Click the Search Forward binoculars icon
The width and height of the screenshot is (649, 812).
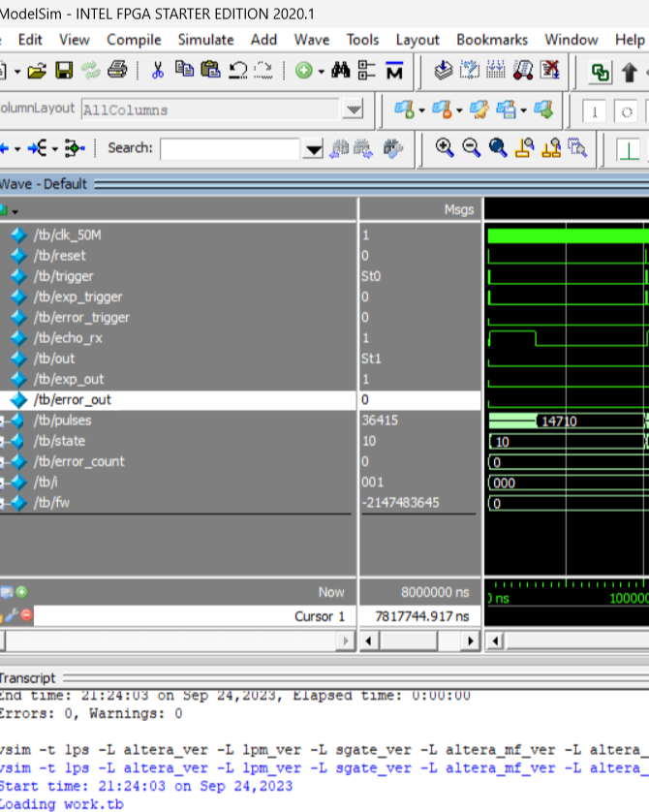(x=363, y=149)
